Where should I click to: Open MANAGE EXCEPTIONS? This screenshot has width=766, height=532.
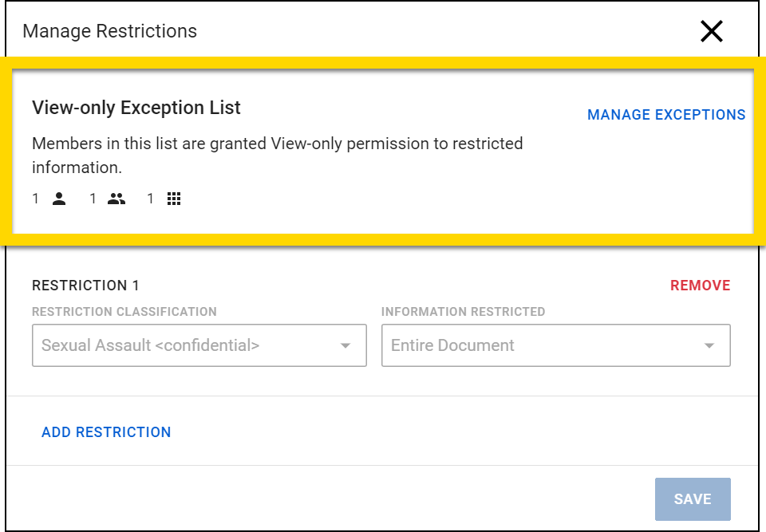[667, 115]
